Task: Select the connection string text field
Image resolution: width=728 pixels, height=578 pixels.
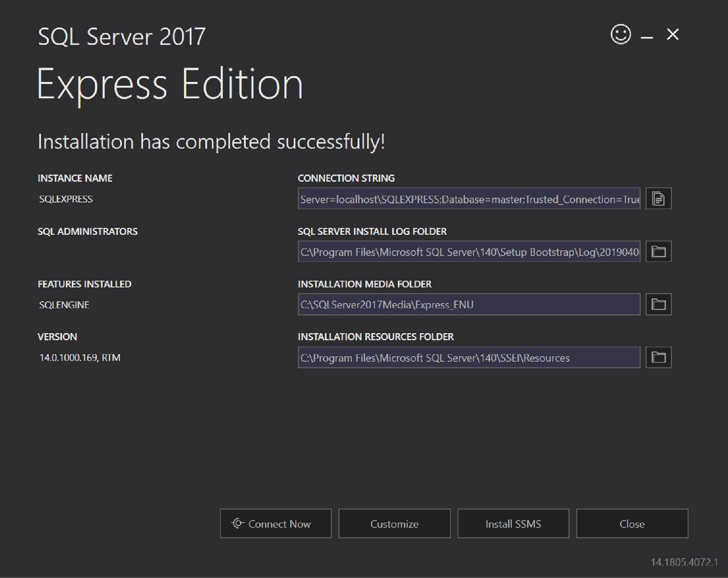Action: pyautogui.click(x=469, y=198)
